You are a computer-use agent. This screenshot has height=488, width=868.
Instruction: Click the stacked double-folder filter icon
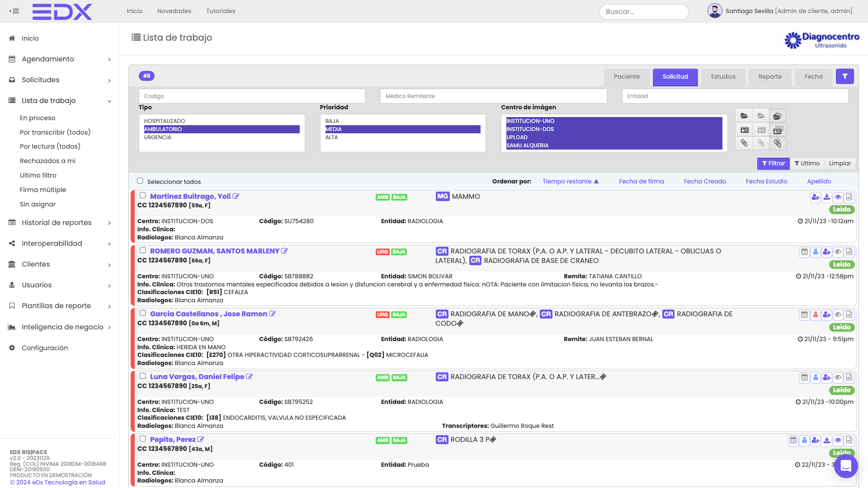(778, 116)
